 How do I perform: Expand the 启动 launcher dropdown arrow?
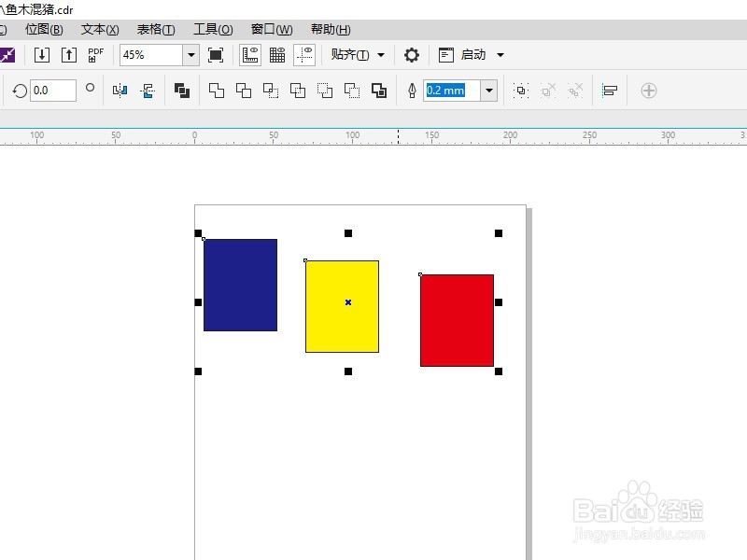click(x=500, y=55)
